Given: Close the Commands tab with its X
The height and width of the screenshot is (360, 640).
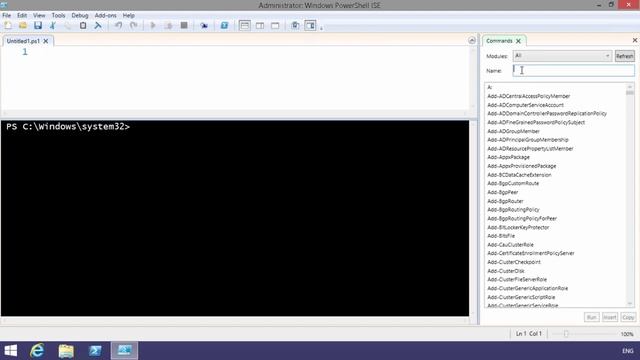Looking at the screenshot, I should click(518, 41).
